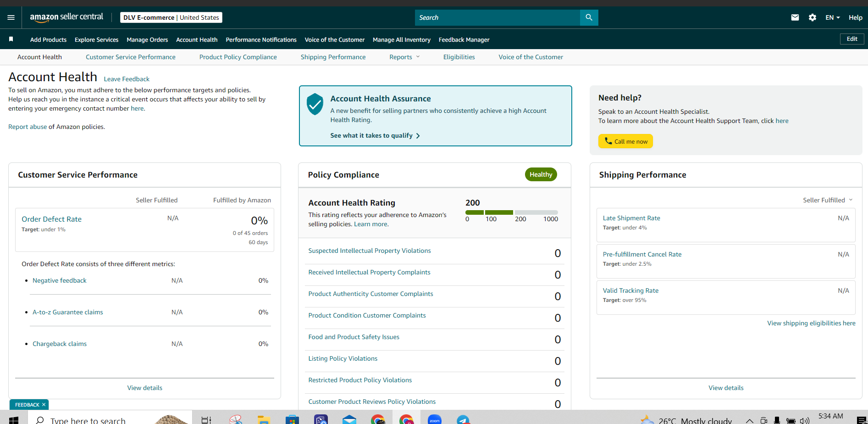Open Performance Notifications in the top bar
Image resolution: width=868 pixels, height=424 pixels.
coord(261,39)
